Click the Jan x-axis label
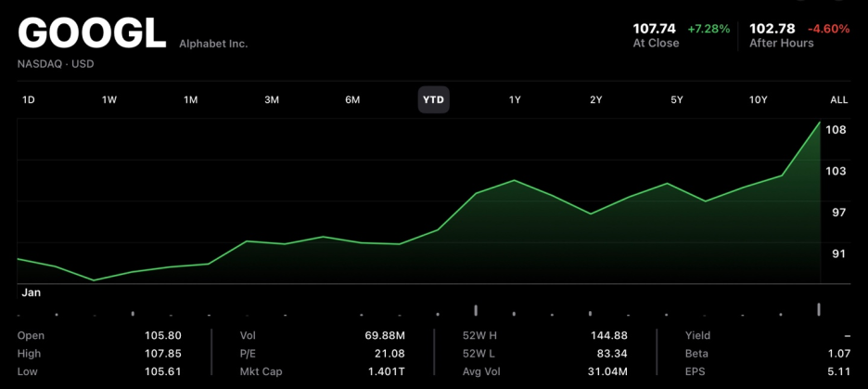The width and height of the screenshot is (868, 389). coord(31,292)
